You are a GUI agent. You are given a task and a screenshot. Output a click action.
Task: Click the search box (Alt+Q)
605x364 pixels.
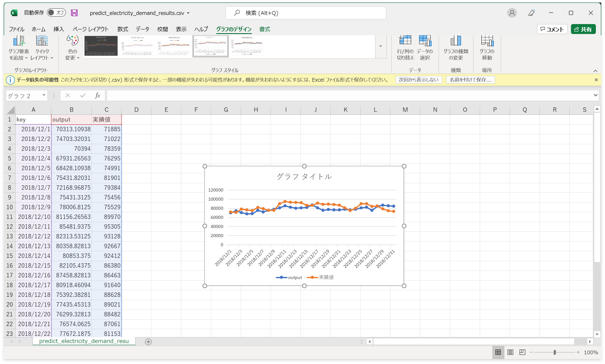tap(306, 13)
